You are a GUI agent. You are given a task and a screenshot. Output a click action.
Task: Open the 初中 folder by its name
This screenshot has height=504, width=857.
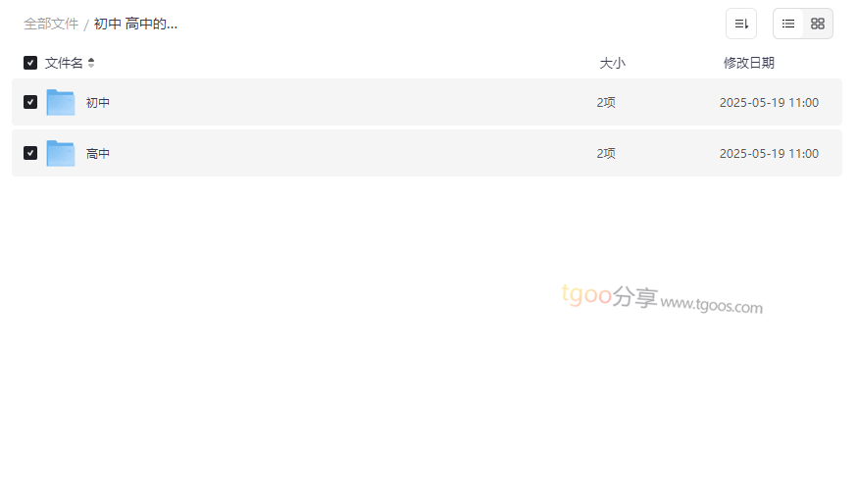coord(98,102)
